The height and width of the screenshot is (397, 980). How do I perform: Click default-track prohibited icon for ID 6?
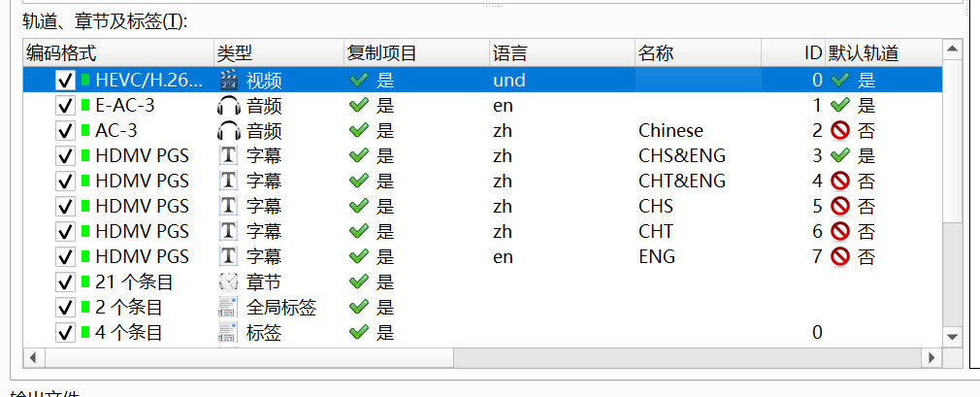[840, 231]
